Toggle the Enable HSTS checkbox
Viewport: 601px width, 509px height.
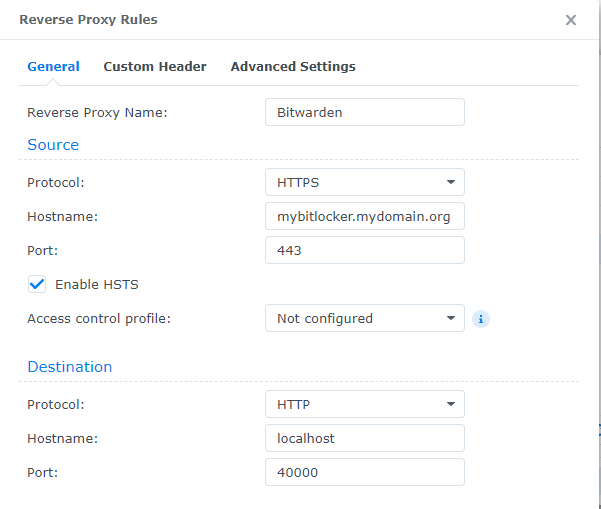[x=37, y=284]
